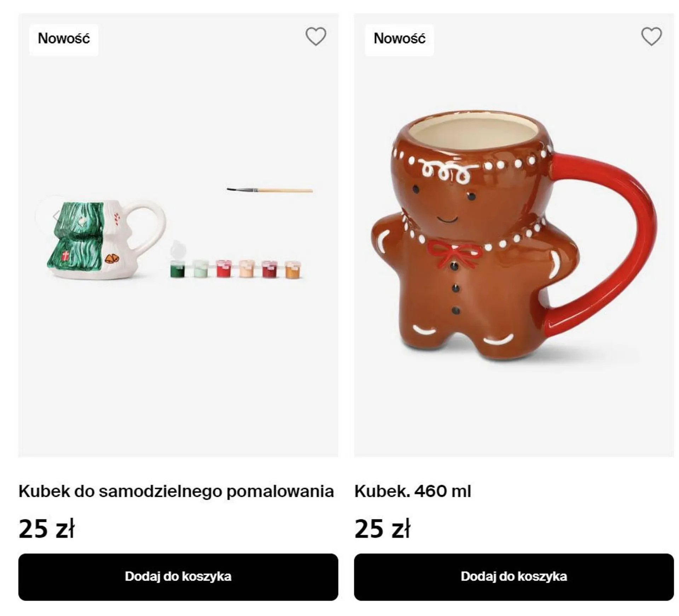
Task: Click the dark green paint pot
Action: click(x=177, y=269)
